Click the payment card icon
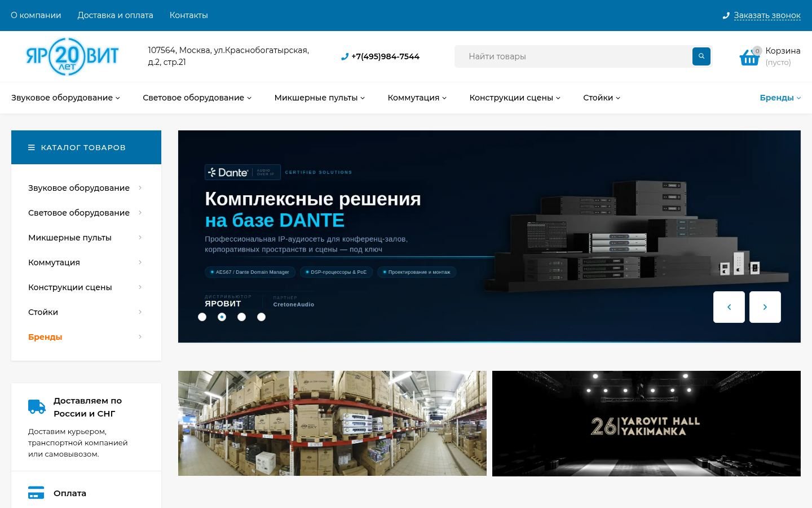Viewport: 812px width, 508px height. pyautogui.click(x=36, y=493)
